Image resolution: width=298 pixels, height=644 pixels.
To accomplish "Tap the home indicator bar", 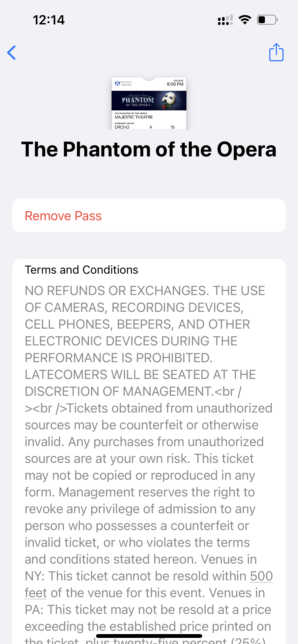I will click(149, 636).
